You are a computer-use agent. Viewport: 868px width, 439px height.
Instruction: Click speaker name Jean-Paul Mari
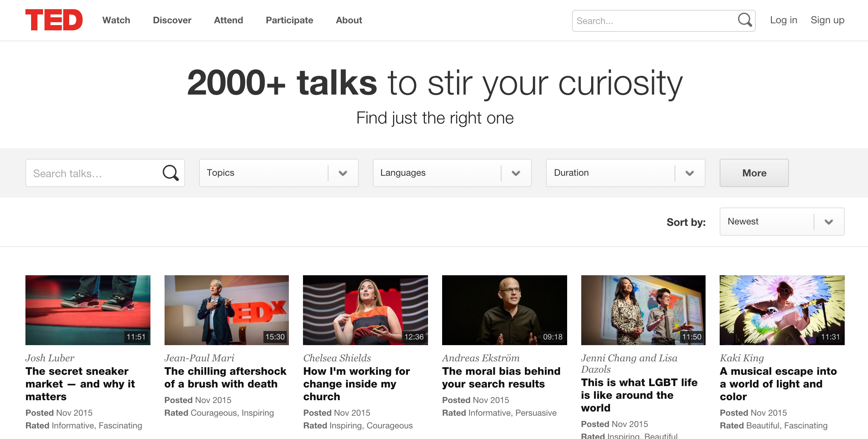(x=199, y=358)
